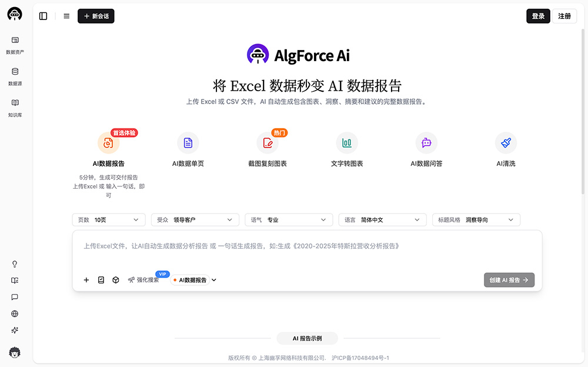Open the 标题风格 洞察导向 dropdown
The height and width of the screenshot is (367, 588).
click(x=476, y=220)
